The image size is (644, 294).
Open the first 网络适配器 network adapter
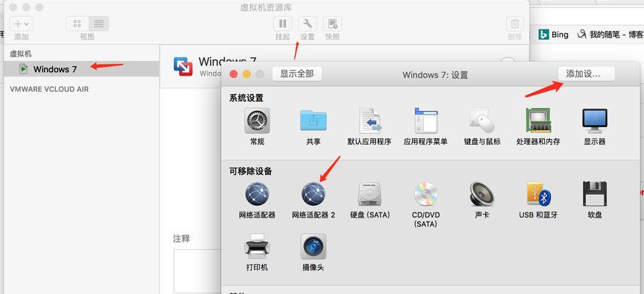click(257, 194)
